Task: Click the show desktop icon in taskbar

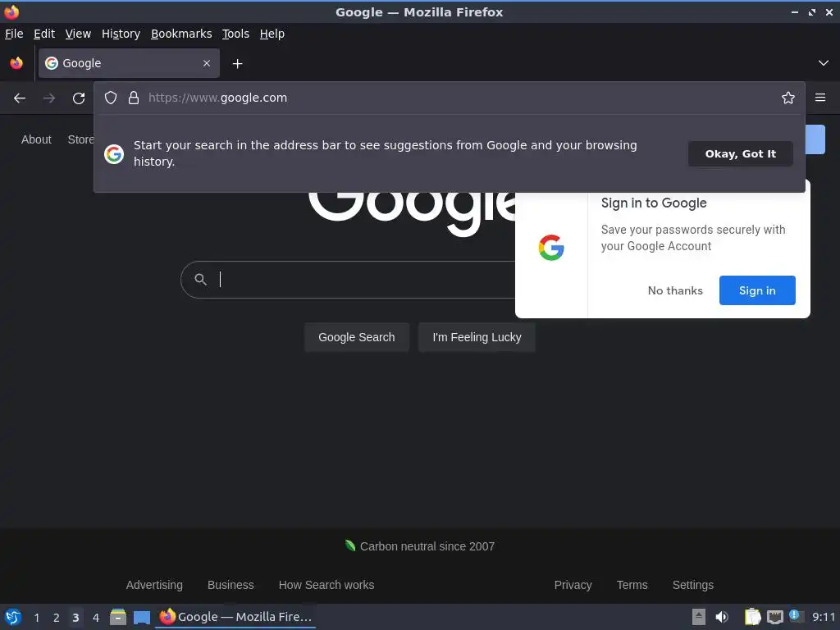Action: click(142, 618)
